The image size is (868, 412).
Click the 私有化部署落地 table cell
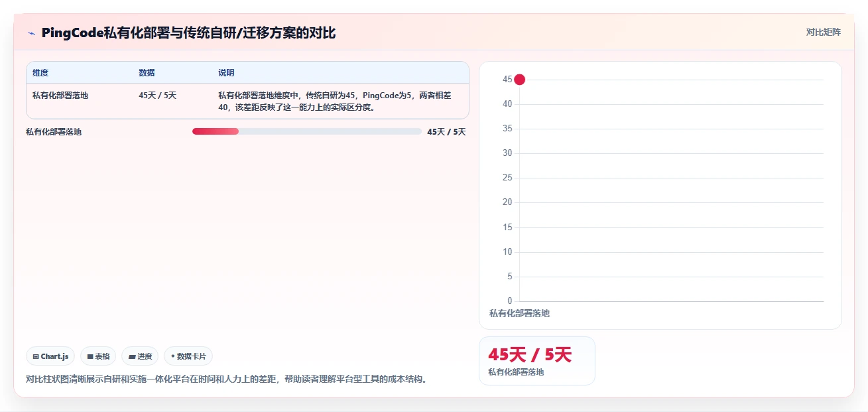60,96
